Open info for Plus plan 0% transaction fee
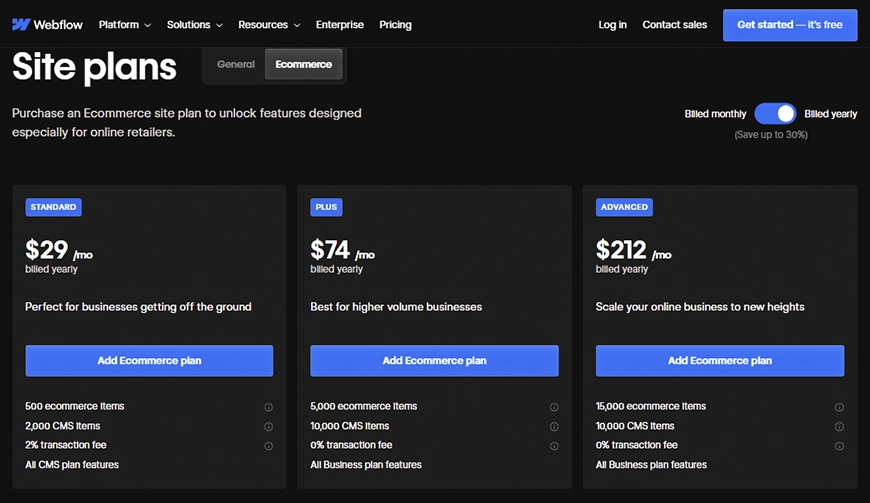Image resolution: width=870 pixels, height=503 pixels. coord(554,446)
